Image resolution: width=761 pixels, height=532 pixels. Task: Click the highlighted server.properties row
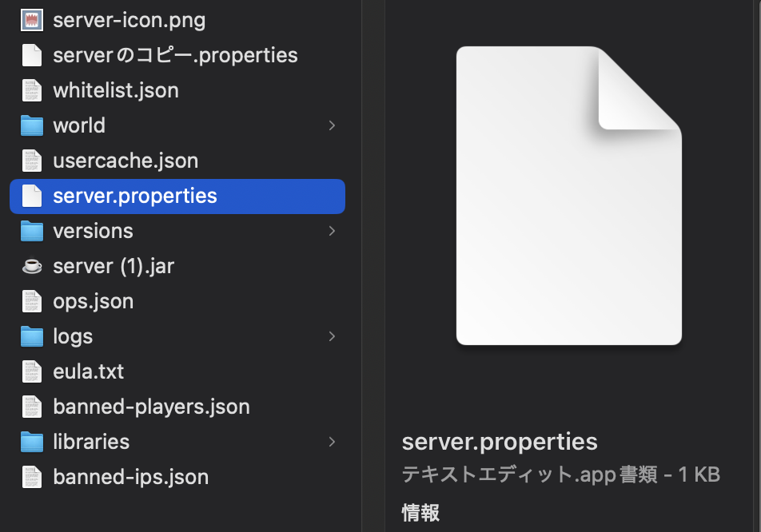(176, 196)
